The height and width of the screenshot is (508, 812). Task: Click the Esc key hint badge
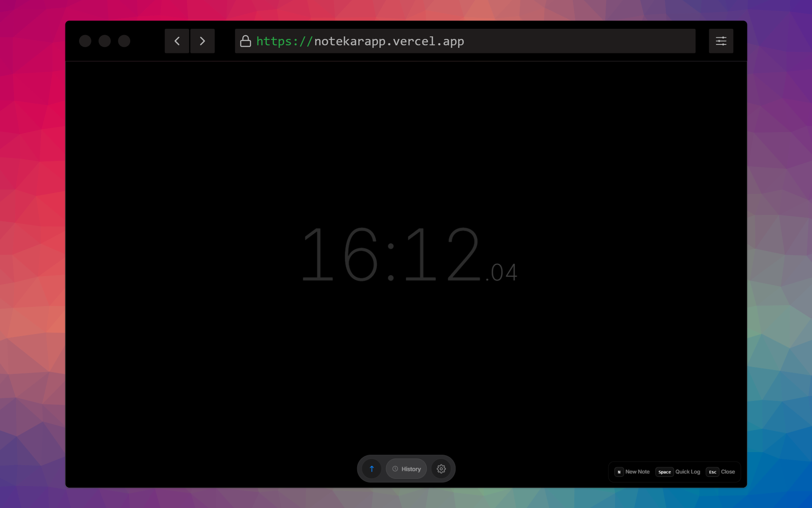point(712,472)
